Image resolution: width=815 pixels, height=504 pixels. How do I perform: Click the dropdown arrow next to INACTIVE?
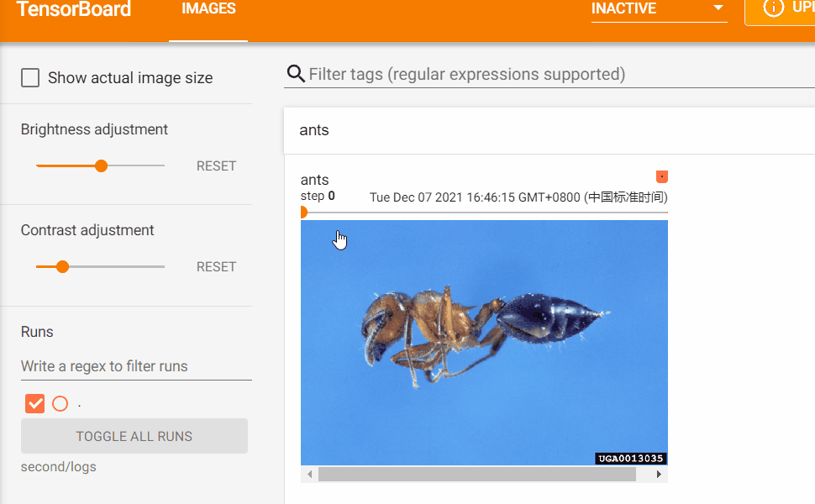[718, 8]
